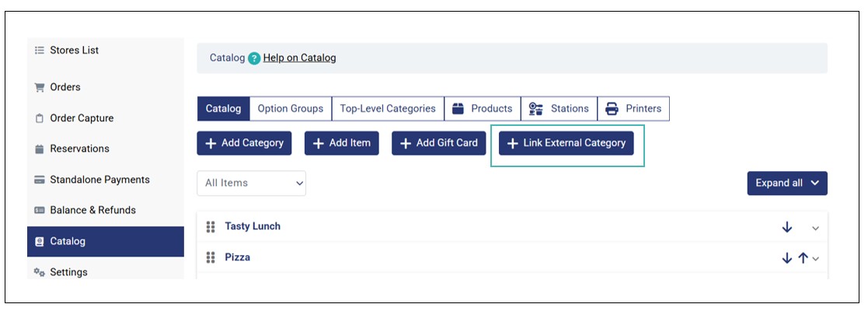The width and height of the screenshot is (868, 311).
Task: Click Link External Category button
Action: tap(566, 143)
